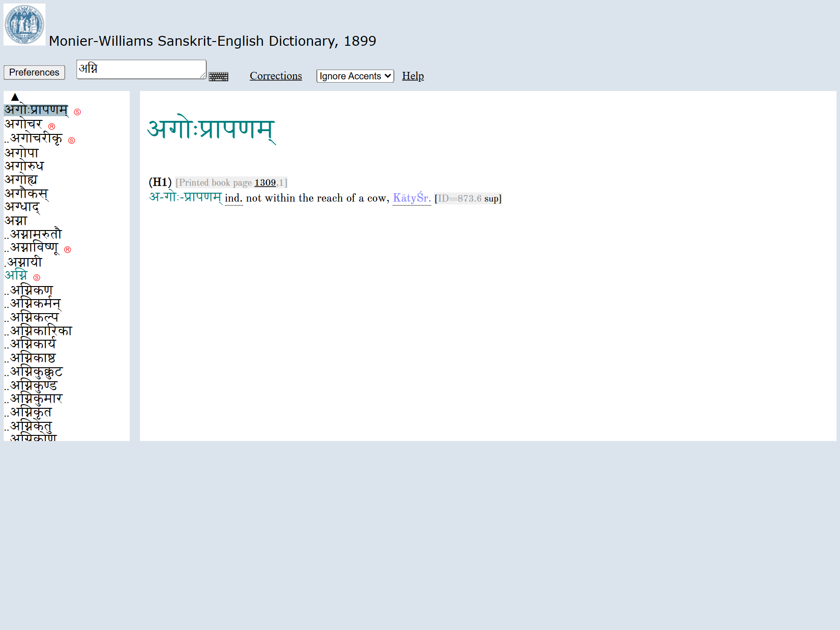Click the red R marker beside अग्नाविष्णू
The width and height of the screenshot is (840, 630).
68,250
